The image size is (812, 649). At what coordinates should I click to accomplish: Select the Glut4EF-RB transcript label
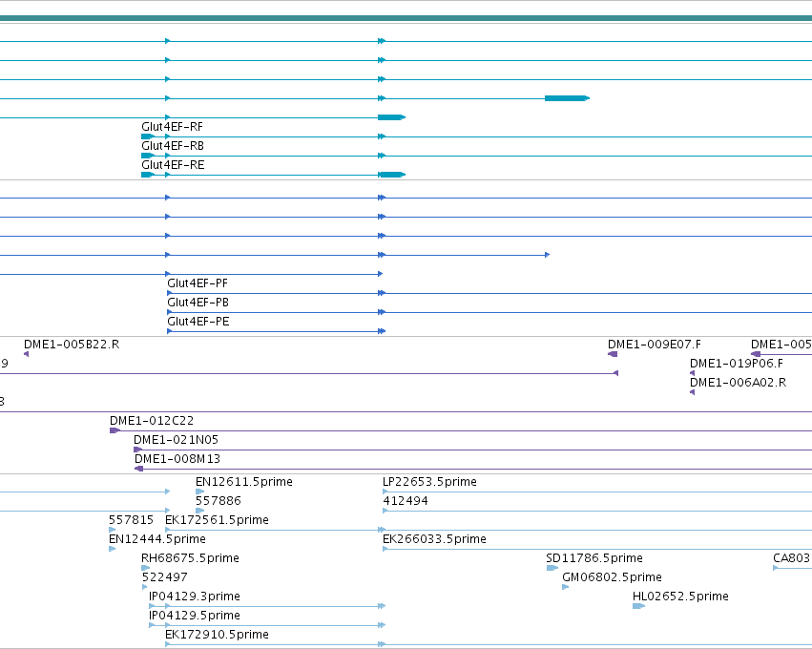[173, 146]
